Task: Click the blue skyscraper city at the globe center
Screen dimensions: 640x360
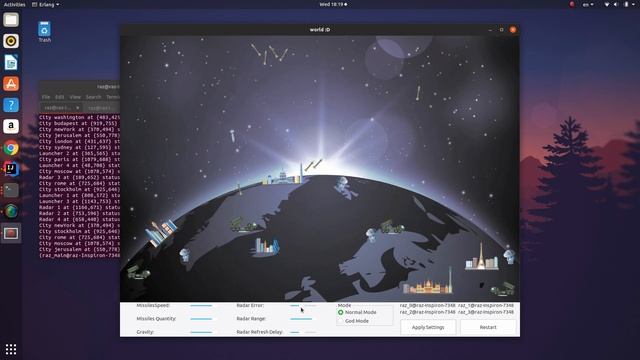Action: [267, 247]
